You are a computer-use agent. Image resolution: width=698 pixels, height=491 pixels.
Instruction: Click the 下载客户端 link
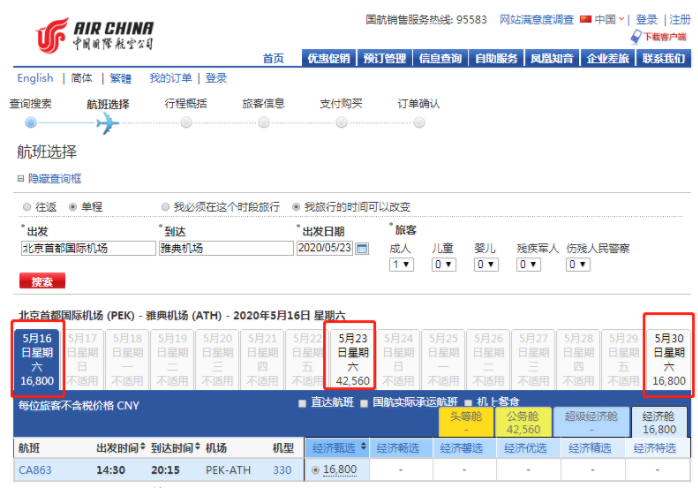point(665,37)
